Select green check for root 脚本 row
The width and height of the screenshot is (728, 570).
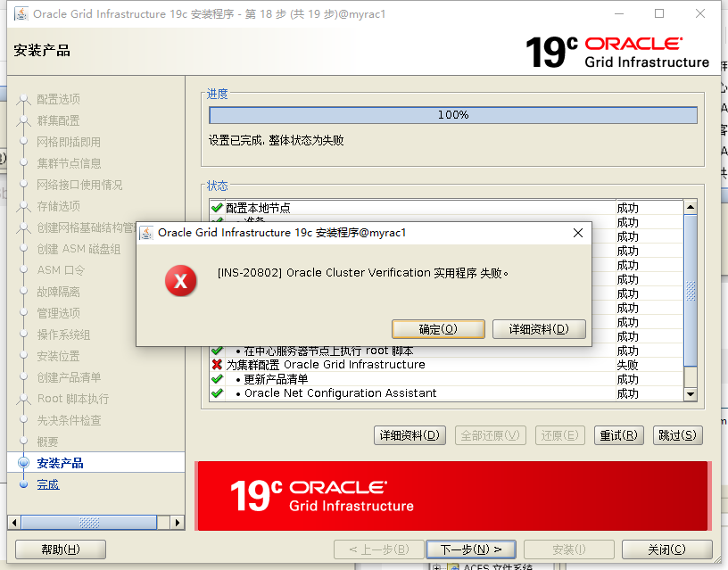click(217, 351)
